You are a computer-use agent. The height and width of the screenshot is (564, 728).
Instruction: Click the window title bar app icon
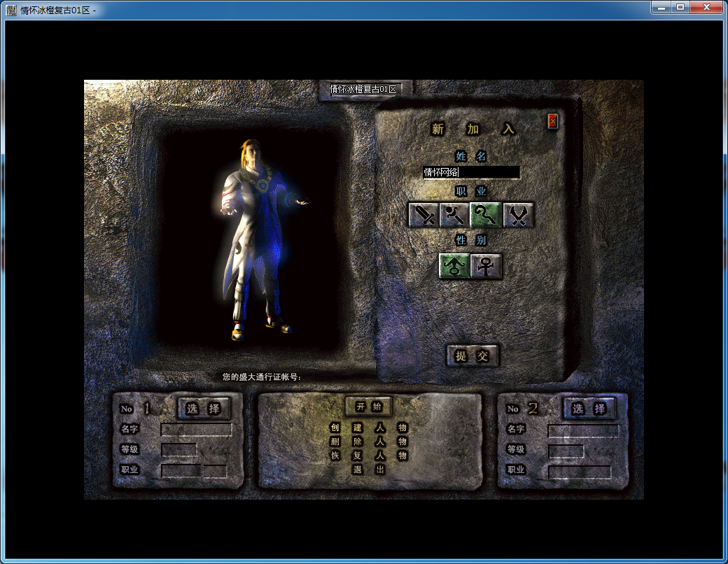pos(11,10)
